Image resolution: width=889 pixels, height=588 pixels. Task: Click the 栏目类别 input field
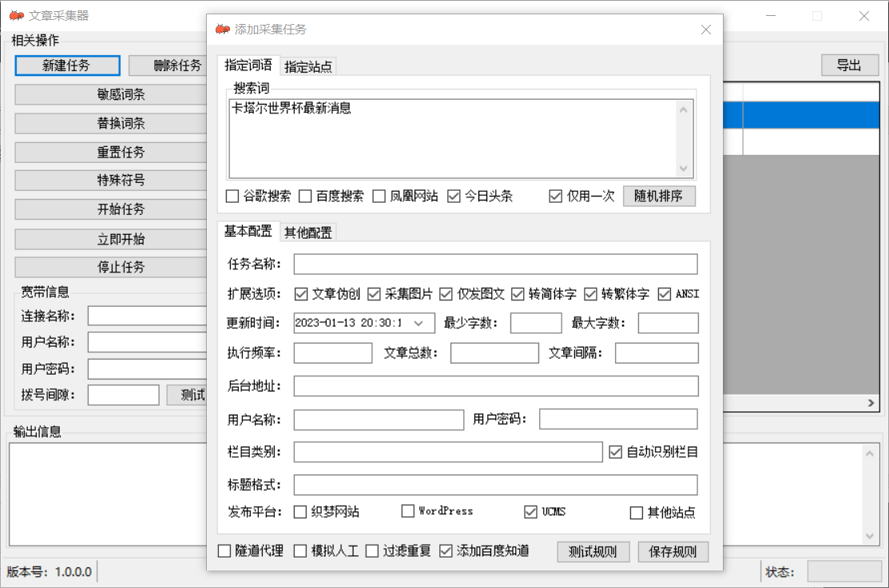pyautogui.click(x=448, y=452)
